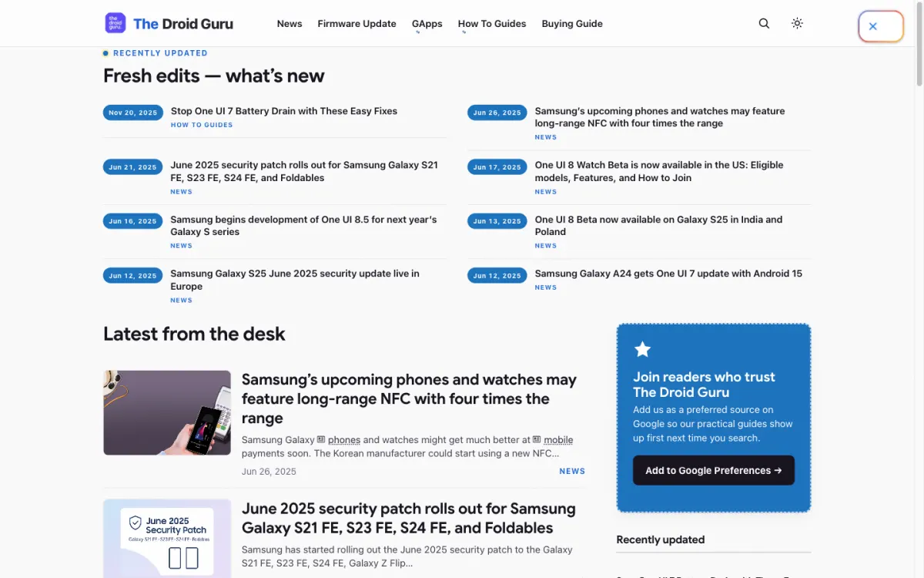Toggle light/dark theme sun icon
Image resolution: width=924 pixels, height=578 pixels.
[x=797, y=23]
